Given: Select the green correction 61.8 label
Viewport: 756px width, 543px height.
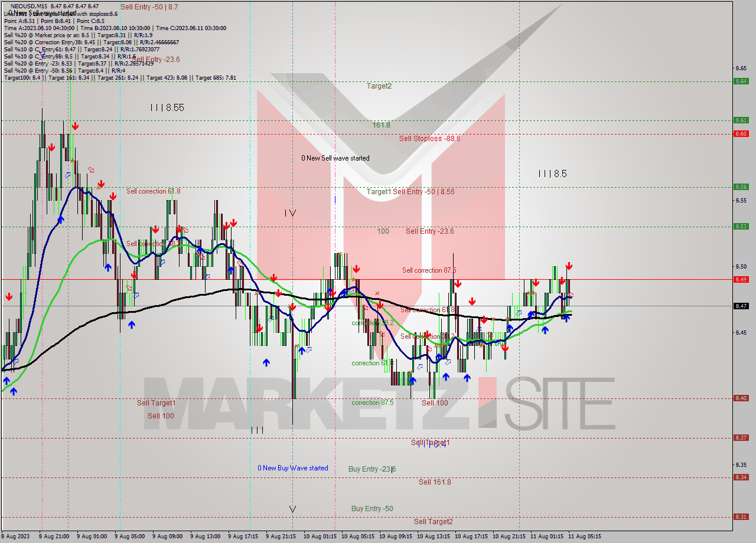Looking at the screenshot, I should click(372, 363).
